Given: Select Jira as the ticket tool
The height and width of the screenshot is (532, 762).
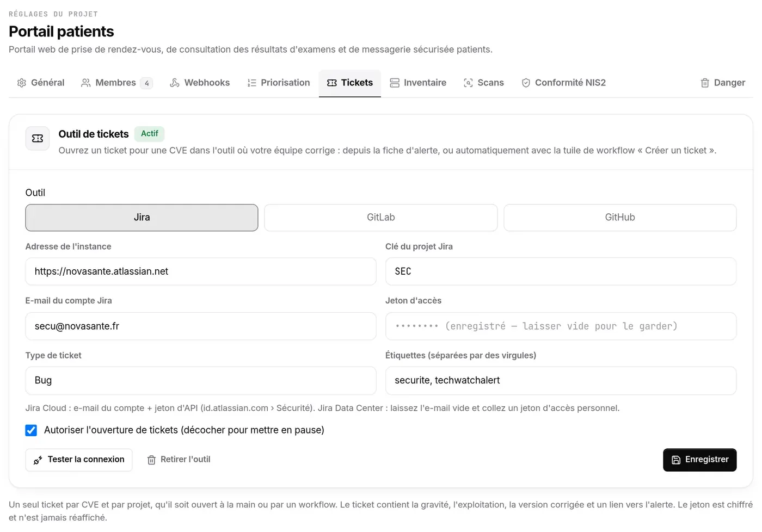Looking at the screenshot, I should pos(142,218).
